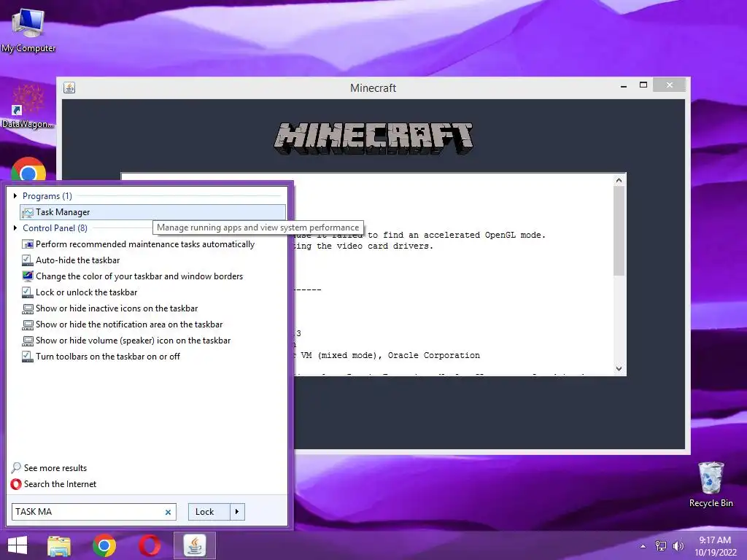Screen dimensions: 747x560
Task: Click the Opera icon beside Search the Internet
Action: click(x=16, y=484)
